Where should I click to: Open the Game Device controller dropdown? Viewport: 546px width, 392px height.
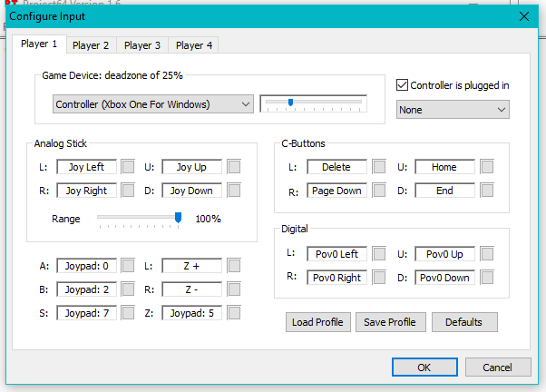[153, 104]
